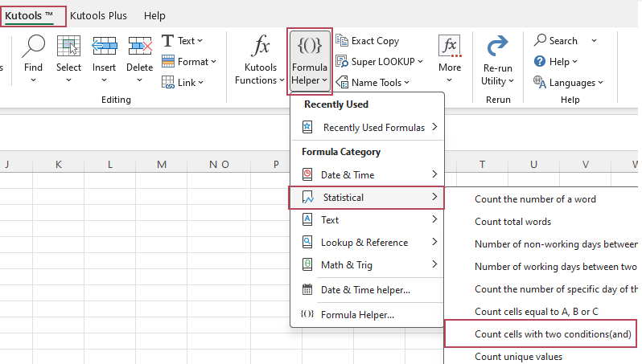Expand the Delete dropdown arrow
Viewport: 642px width, 364px height.
click(140, 80)
